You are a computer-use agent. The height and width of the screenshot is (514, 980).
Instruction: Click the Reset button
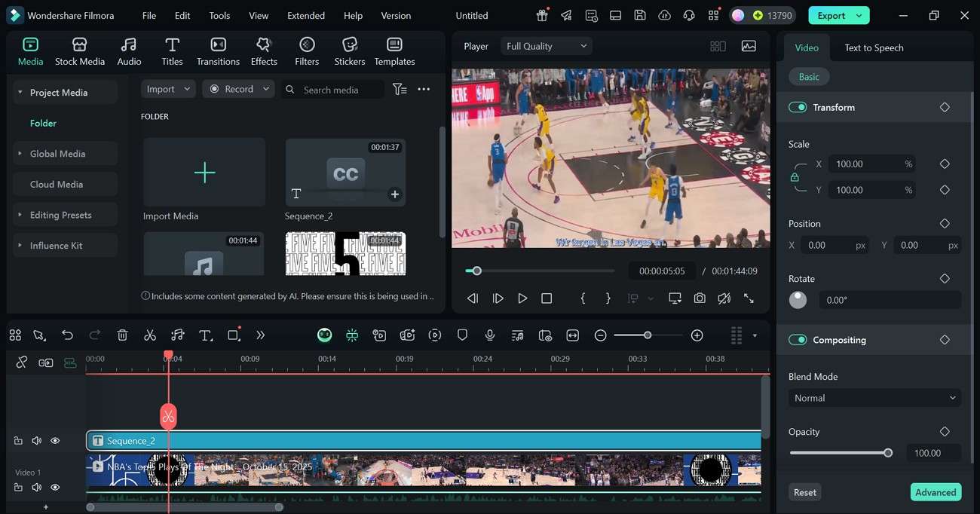(x=804, y=492)
